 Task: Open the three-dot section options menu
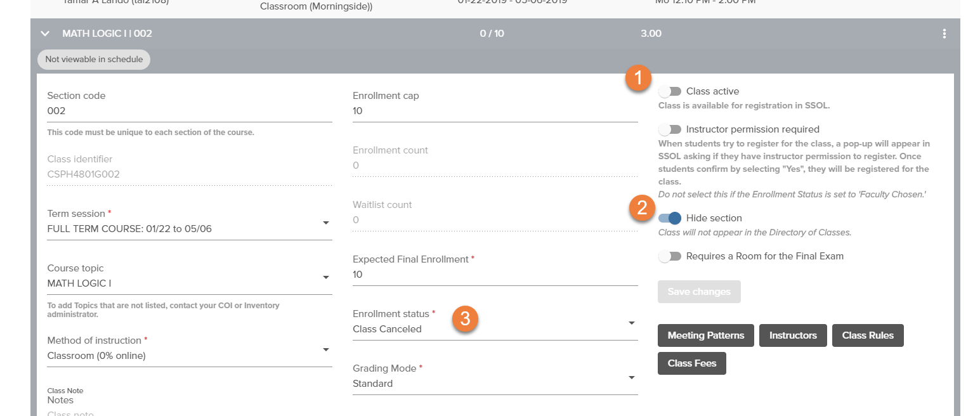944,34
